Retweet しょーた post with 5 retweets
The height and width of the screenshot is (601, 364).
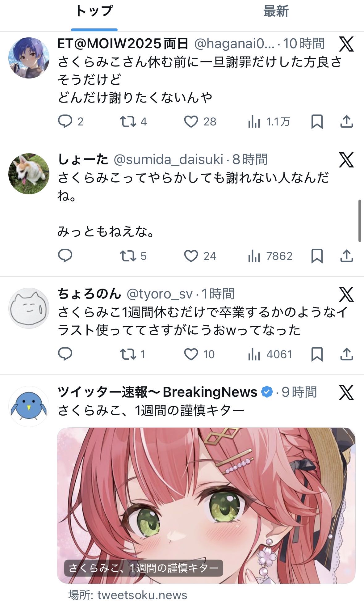(128, 256)
